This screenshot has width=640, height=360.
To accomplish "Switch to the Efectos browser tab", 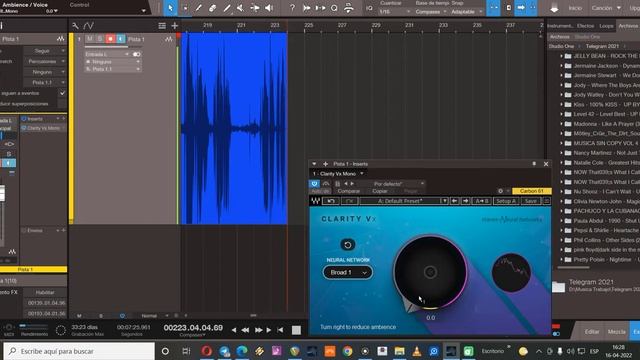I will (585, 26).
